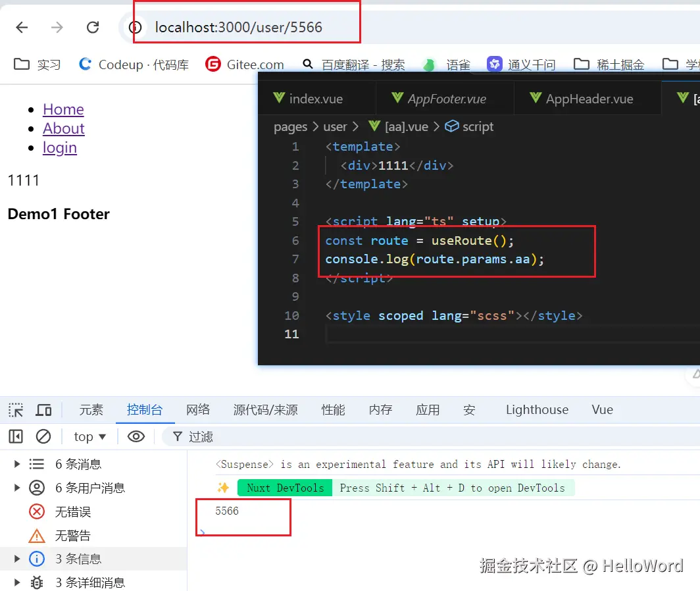Screen dimensions: 700x591
Task: Go forward with the browser forward arrow
Action: (x=57, y=27)
